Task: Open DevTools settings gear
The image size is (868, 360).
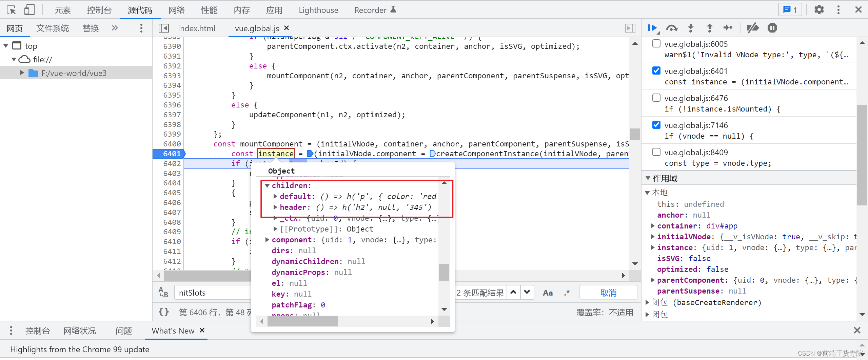Action: 819,10
